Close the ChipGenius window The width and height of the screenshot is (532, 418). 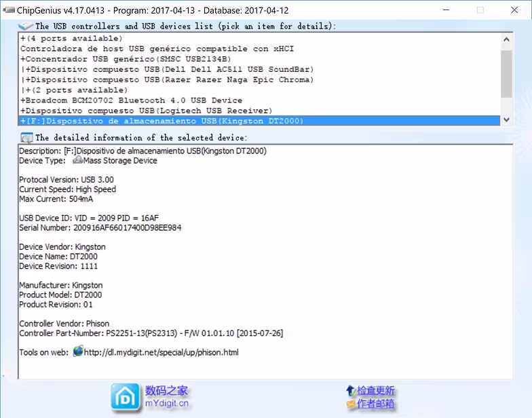pyautogui.click(x=514, y=9)
